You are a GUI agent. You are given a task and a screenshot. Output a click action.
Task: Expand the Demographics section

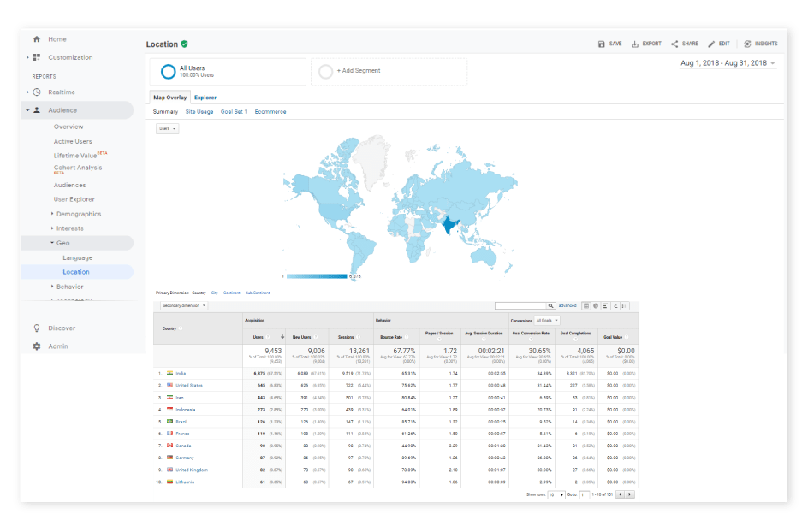pos(52,214)
